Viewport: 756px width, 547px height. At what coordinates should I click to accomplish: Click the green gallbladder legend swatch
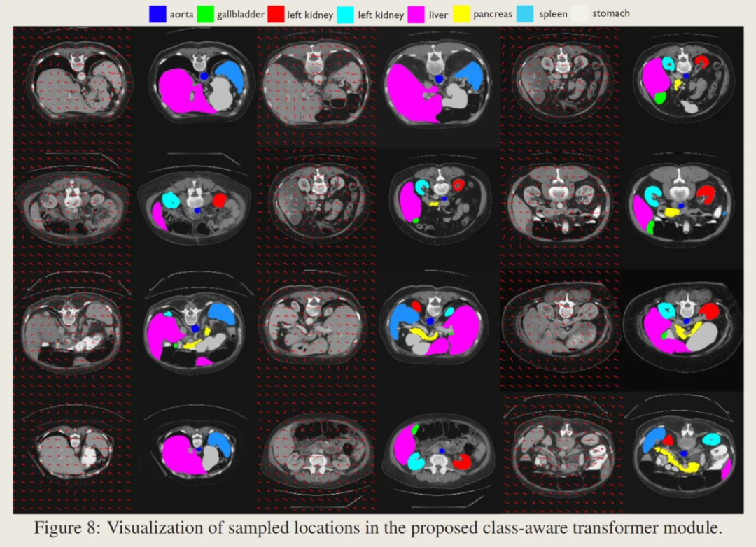[205, 14]
